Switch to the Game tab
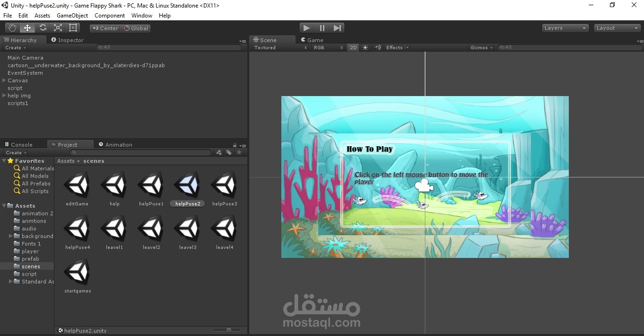 [311, 40]
